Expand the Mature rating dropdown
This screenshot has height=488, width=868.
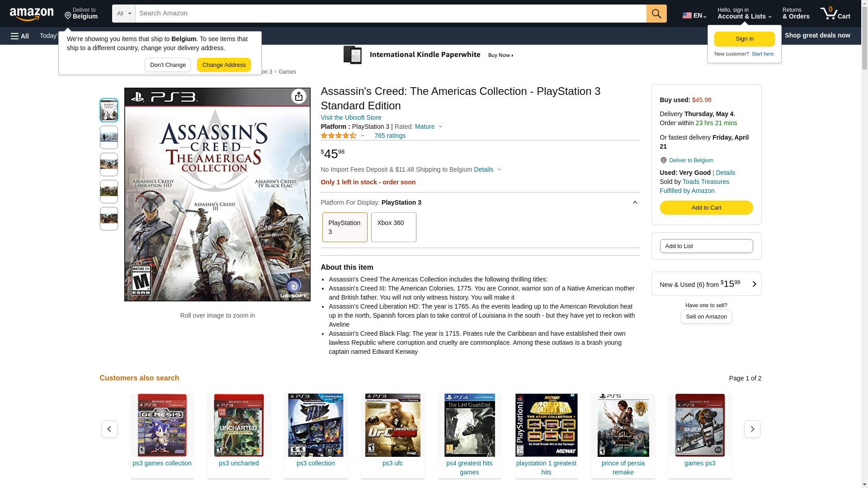click(429, 127)
